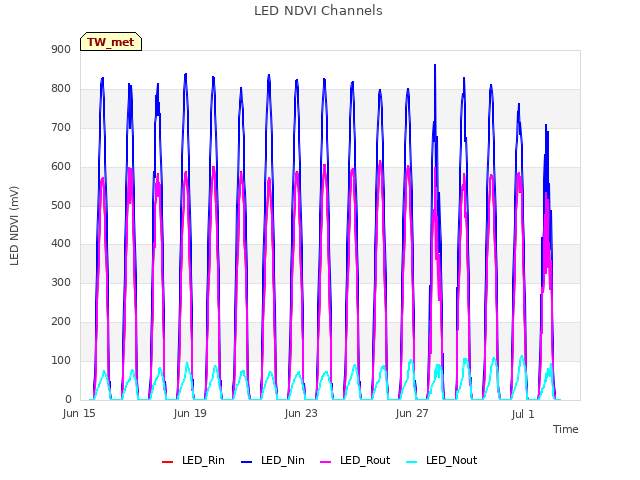Click the cyan LED_Nout legend swatch

point(412,462)
